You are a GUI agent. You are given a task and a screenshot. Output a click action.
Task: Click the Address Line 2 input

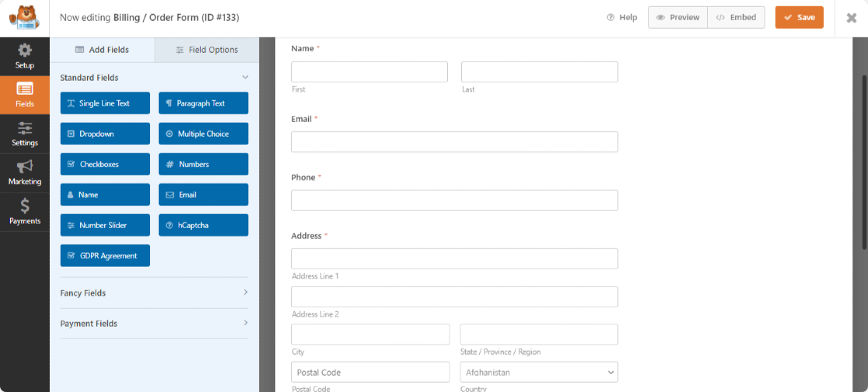click(454, 297)
